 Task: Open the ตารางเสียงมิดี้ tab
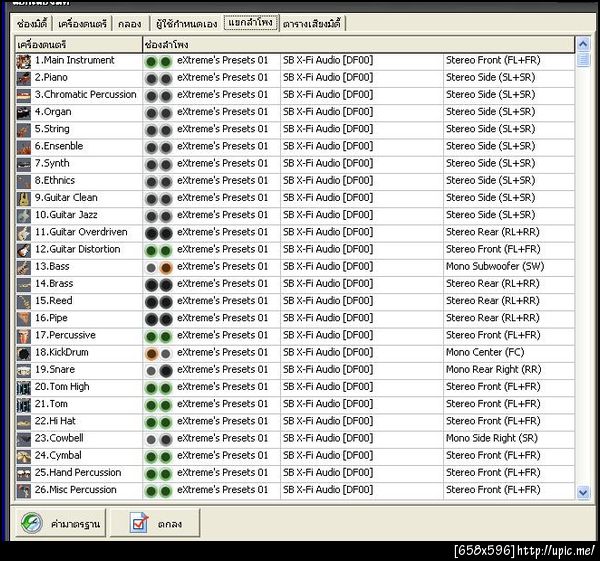(312, 24)
